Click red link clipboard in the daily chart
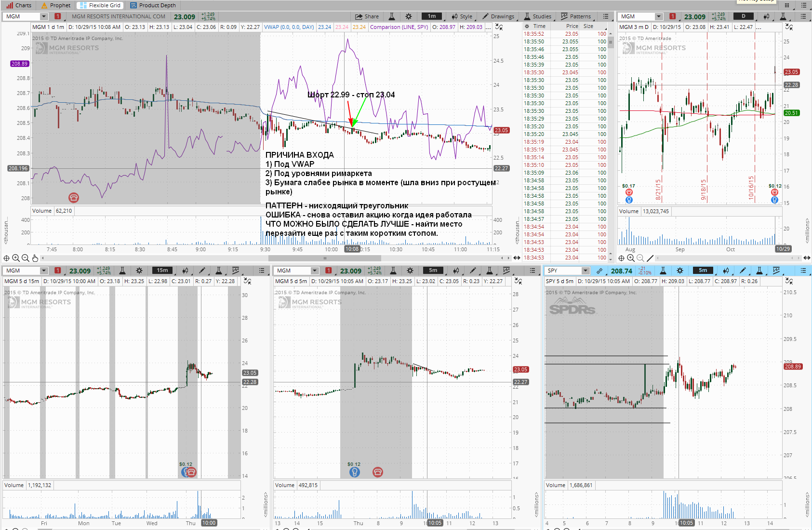The image size is (812, 530). [x=673, y=16]
